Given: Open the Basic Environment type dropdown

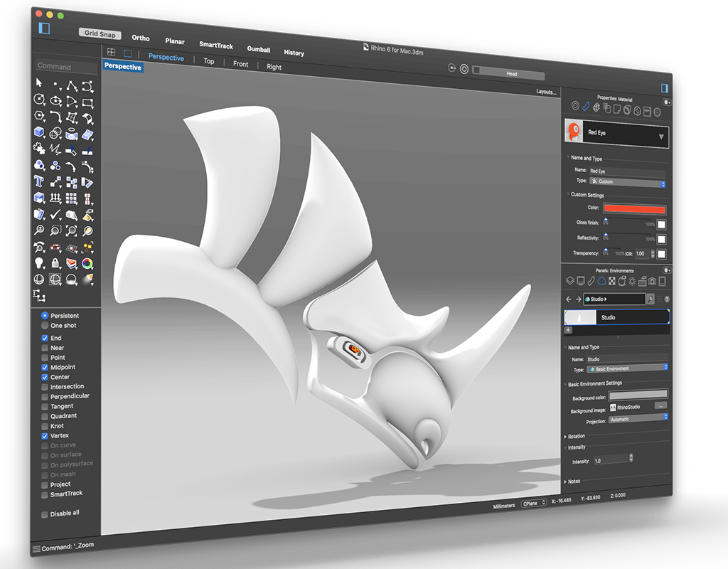Looking at the screenshot, I should (627, 368).
